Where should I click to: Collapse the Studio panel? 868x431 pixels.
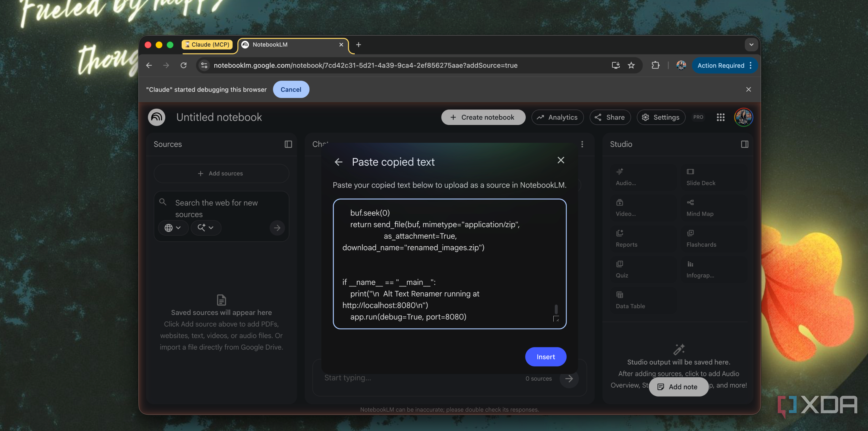point(745,144)
